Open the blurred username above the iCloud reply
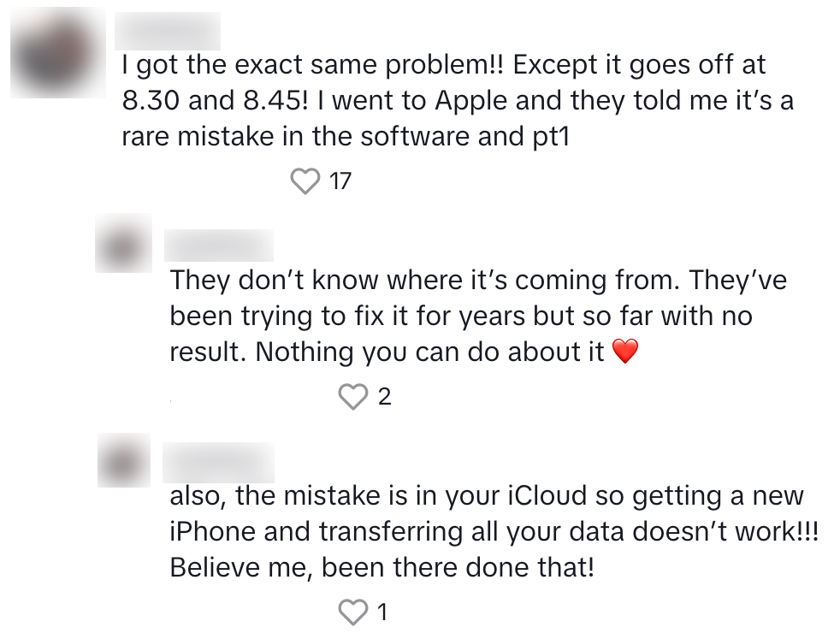840x633 pixels. click(x=219, y=462)
